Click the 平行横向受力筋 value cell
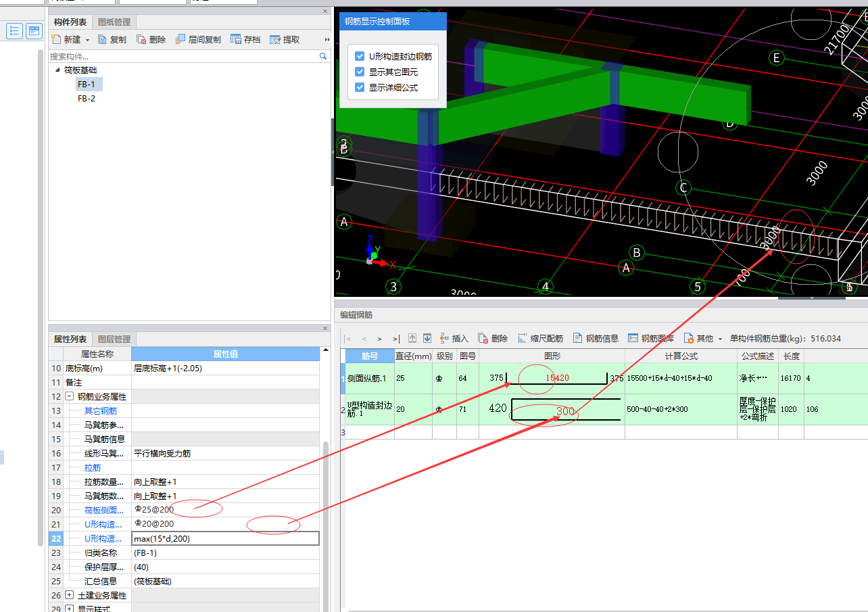This screenshot has height=612, width=868. click(x=225, y=453)
